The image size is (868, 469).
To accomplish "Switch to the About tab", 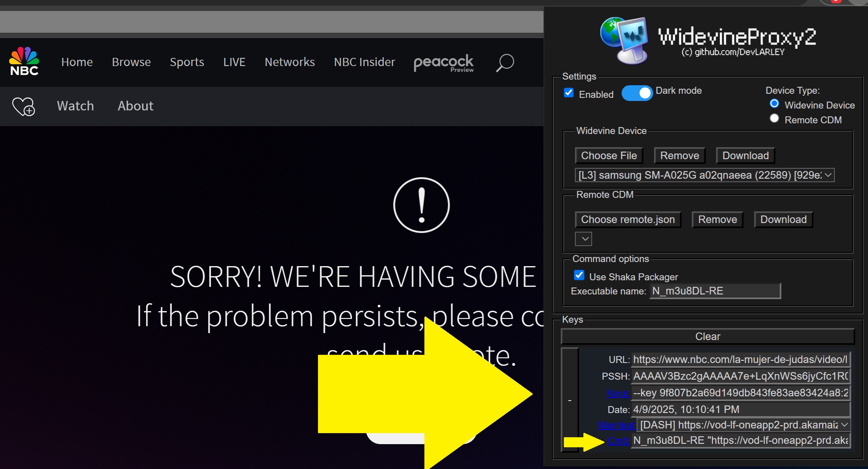I will pyautogui.click(x=135, y=106).
